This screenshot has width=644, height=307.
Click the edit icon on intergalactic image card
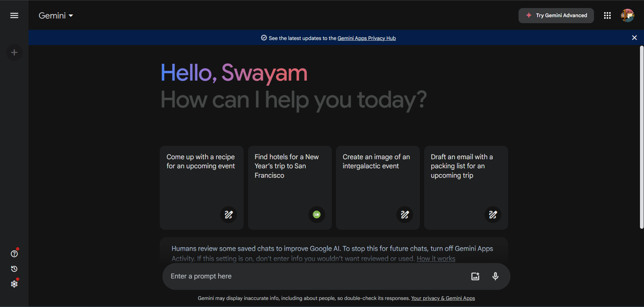tap(405, 215)
